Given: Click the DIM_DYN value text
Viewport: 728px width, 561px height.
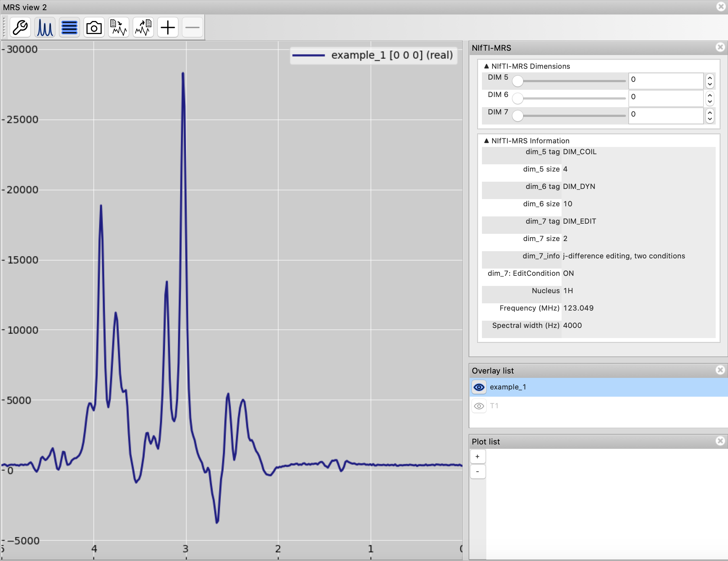Looking at the screenshot, I should (x=579, y=187).
